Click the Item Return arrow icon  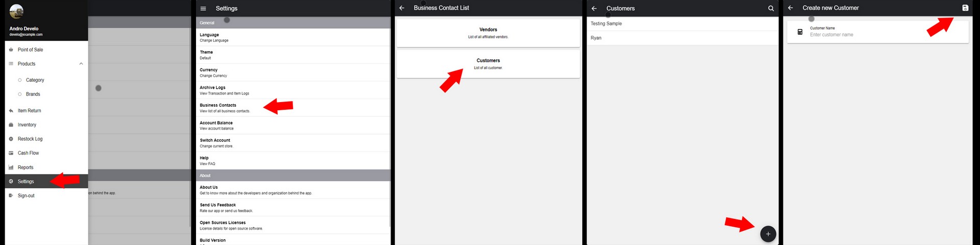pos(11,110)
